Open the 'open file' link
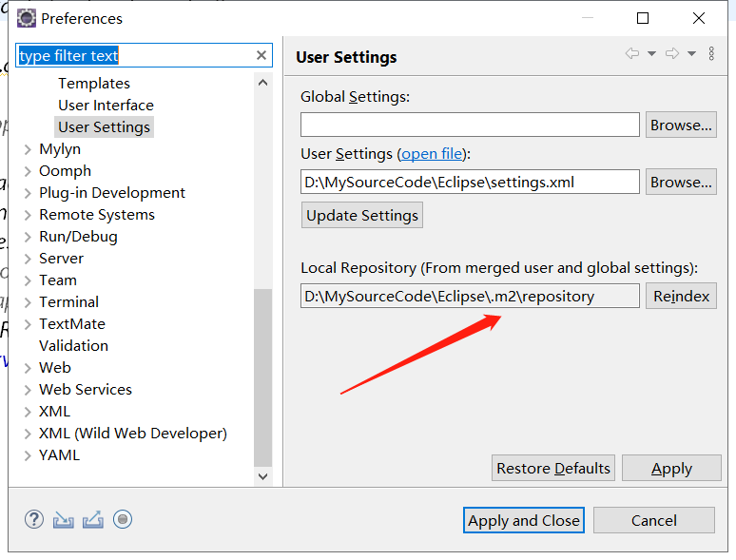Image resolution: width=736 pixels, height=560 pixels. (432, 153)
